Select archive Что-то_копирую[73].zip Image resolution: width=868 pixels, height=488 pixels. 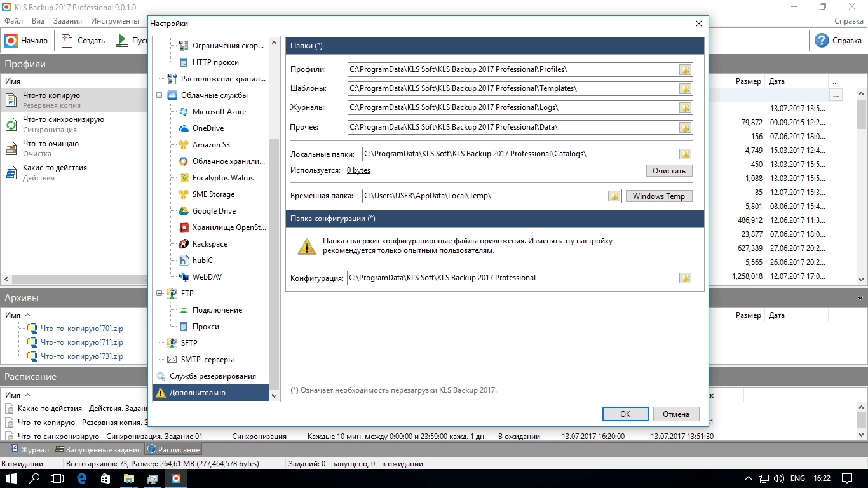[x=82, y=356]
